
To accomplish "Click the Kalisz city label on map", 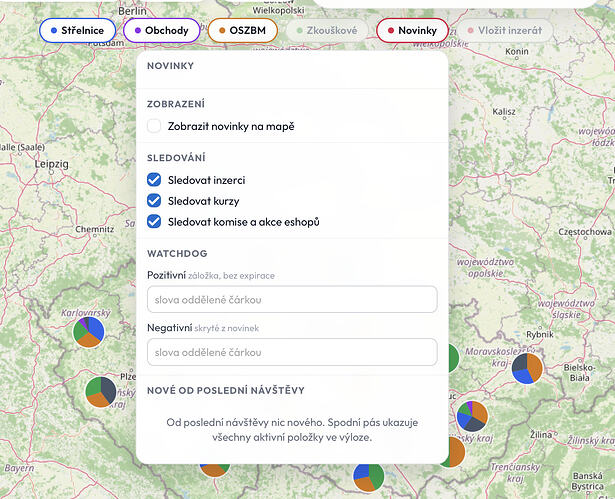I will [504, 111].
